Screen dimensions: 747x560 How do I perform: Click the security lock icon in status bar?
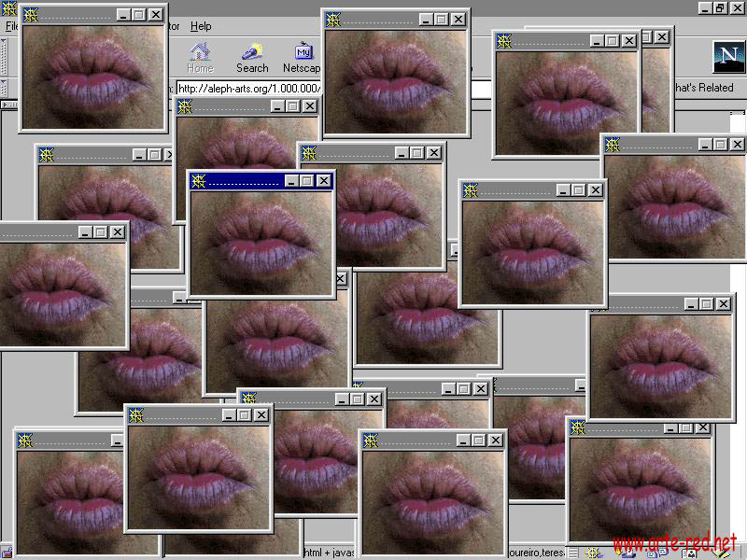click(x=7, y=553)
